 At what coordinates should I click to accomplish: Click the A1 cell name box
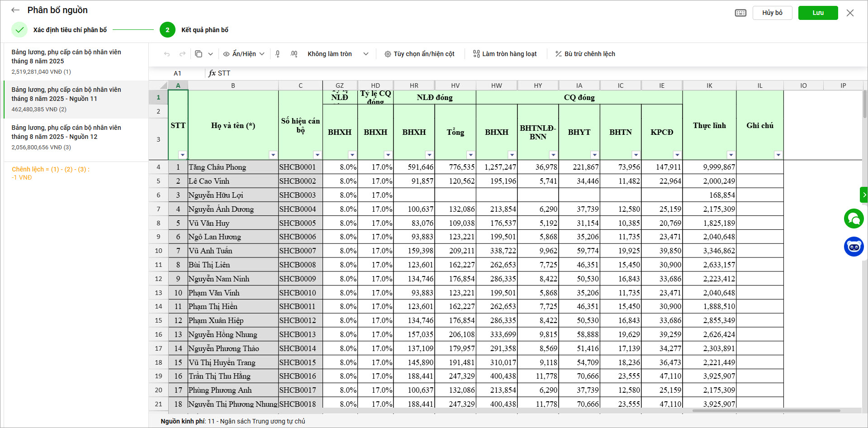(177, 73)
